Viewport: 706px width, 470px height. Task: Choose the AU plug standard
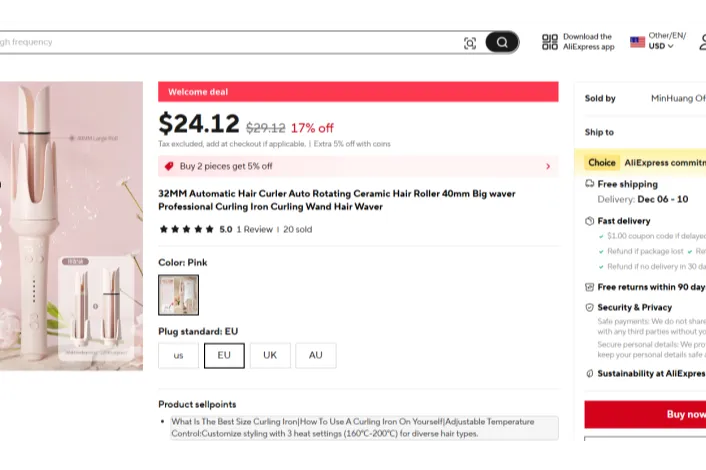[x=316, y=356]
